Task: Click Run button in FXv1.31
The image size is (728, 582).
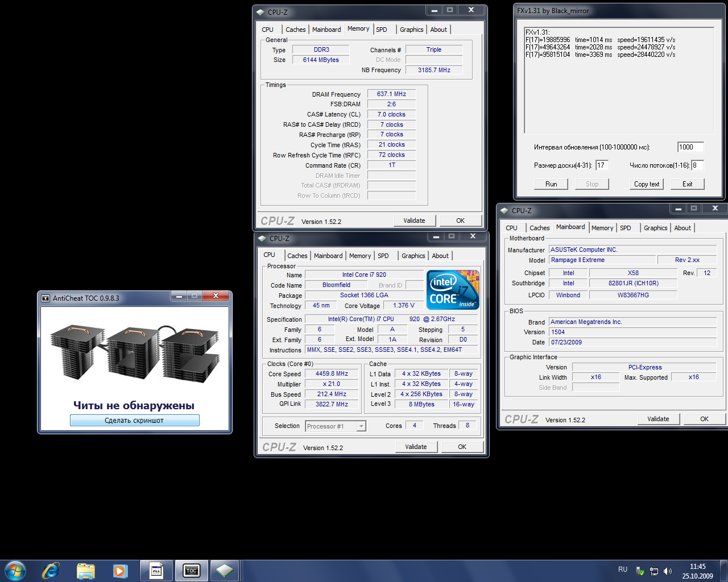Action: coord(551,184)
